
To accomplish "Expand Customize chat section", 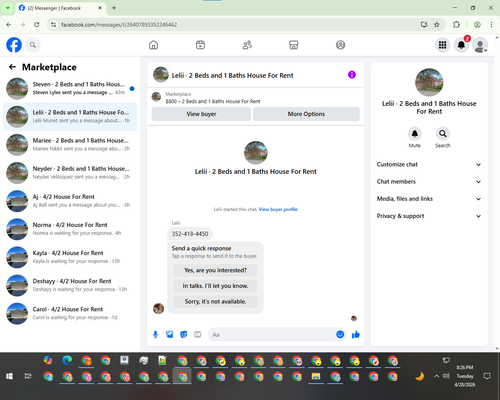I will (x=429, y=164).
